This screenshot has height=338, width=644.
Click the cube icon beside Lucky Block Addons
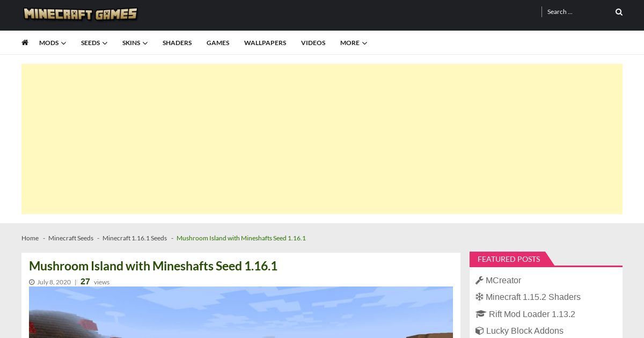click(x=479, y=330)
